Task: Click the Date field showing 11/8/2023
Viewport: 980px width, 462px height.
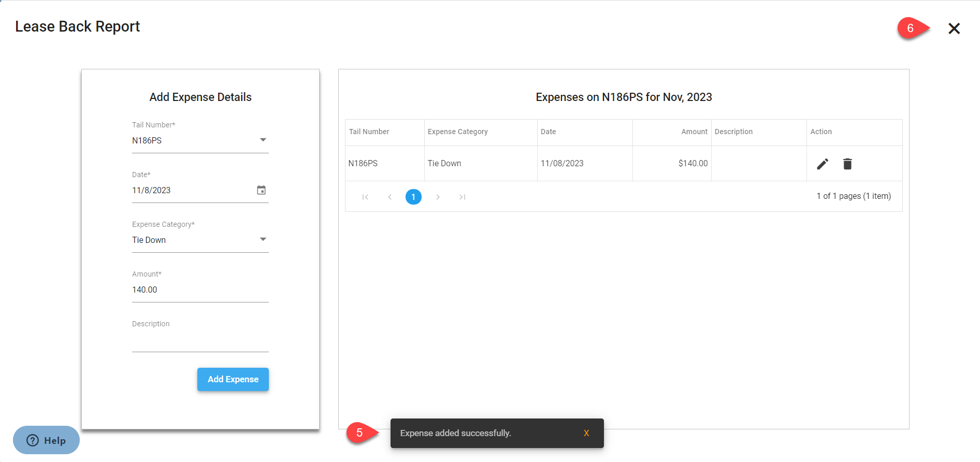Action: [192, 191]
